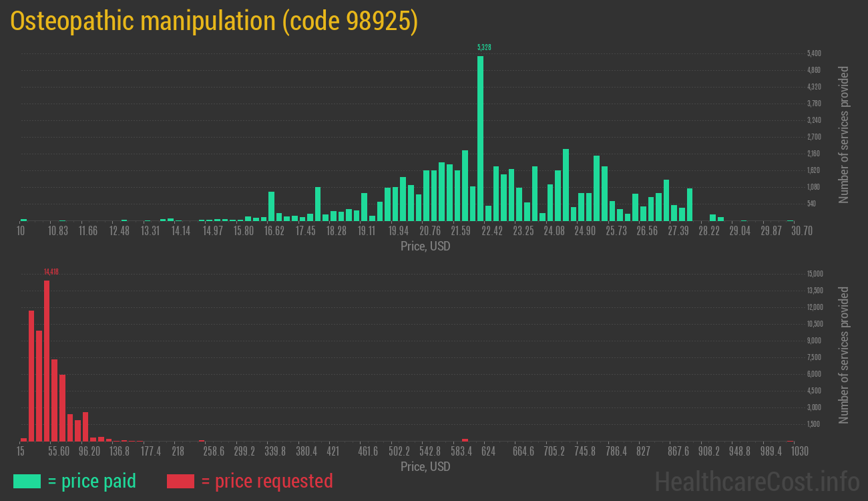Click the 15,000 tick on lower y-axis
868x501 pixels.
click(x=815, y=274)
